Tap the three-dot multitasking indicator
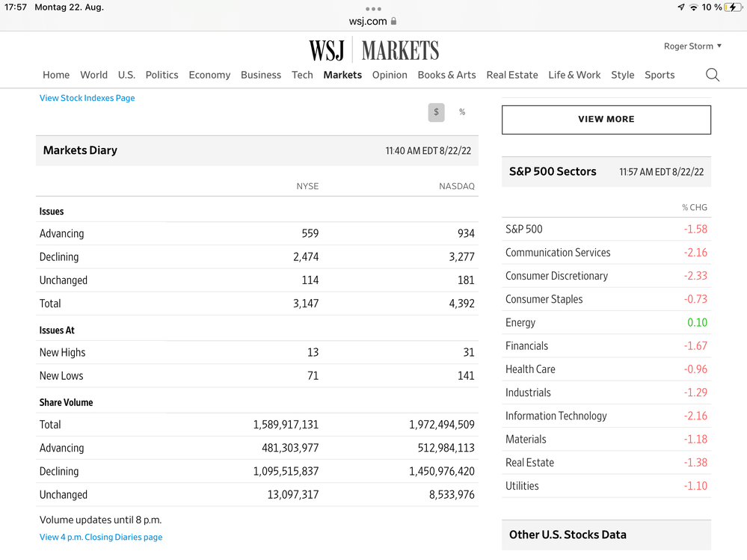The image size is (747, 560). [373, 8]
